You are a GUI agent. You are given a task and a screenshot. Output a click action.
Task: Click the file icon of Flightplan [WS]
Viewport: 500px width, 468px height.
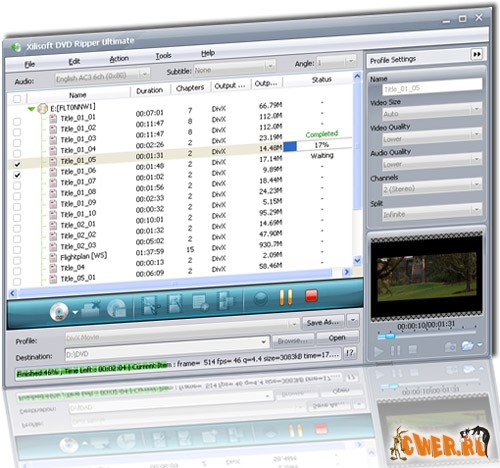(53, 258)
